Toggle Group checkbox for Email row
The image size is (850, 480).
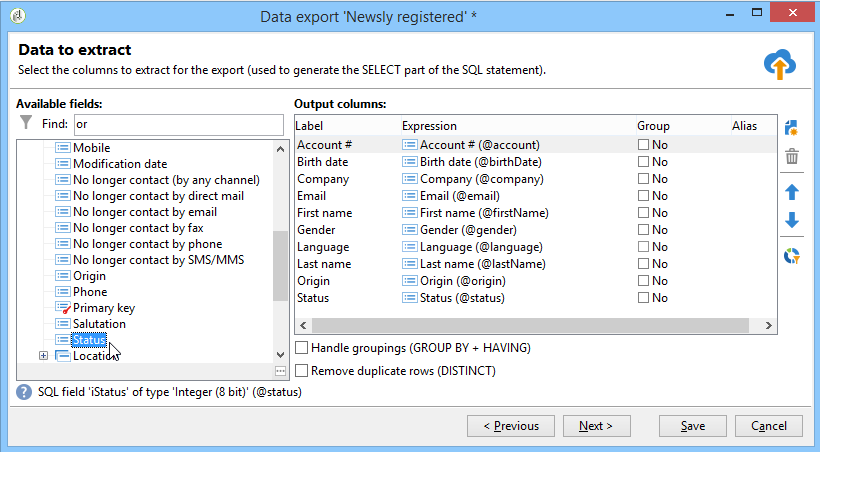click(644, 196)
